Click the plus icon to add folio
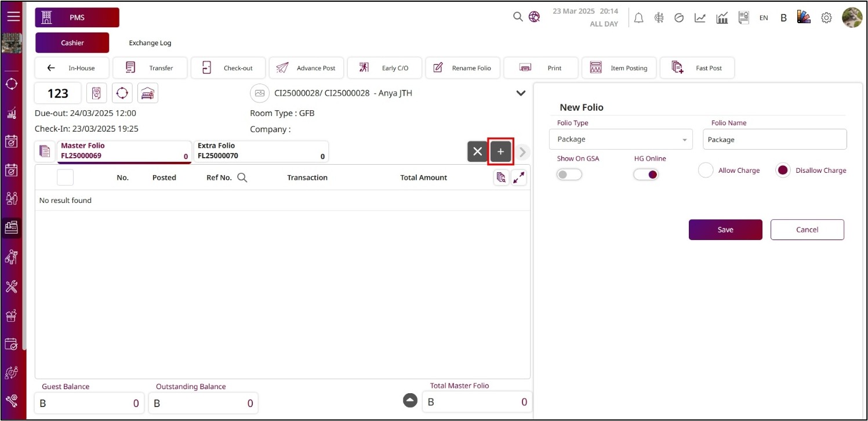Viewport: 868px width, 421px height. coord(501,151)
